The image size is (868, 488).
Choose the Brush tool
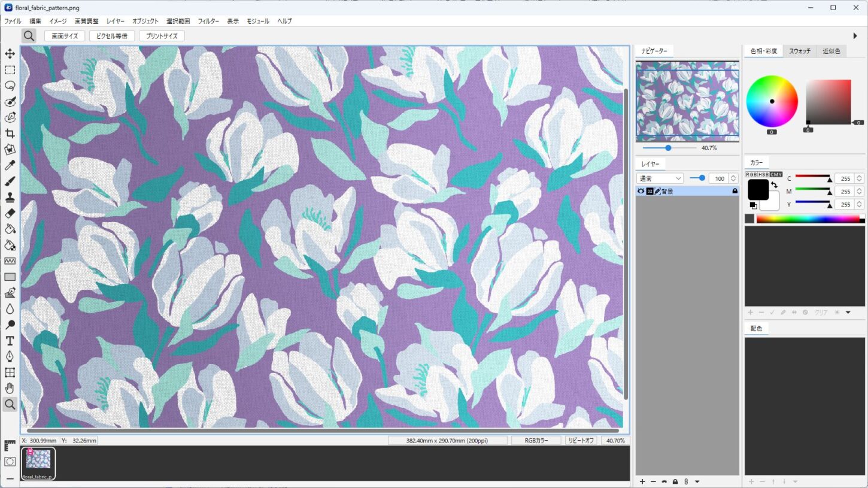coord(10,181)
